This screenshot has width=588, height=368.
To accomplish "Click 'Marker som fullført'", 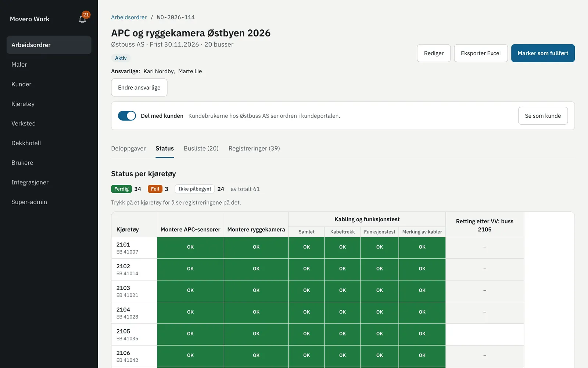I will pos(543,53).
